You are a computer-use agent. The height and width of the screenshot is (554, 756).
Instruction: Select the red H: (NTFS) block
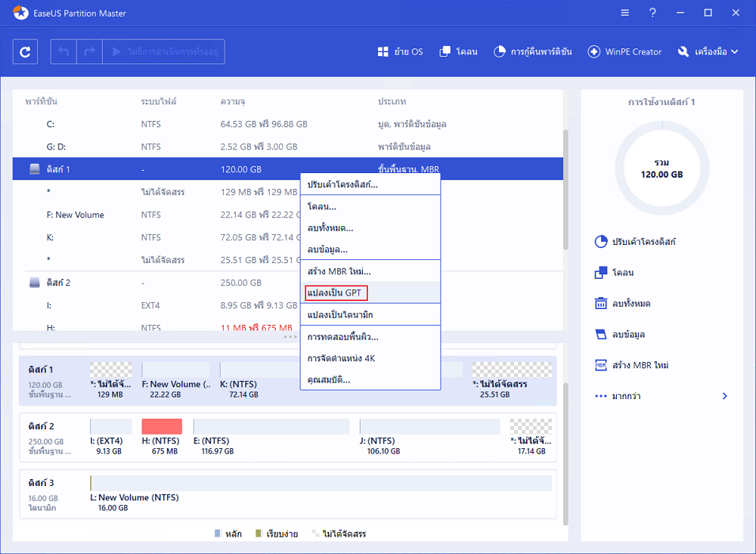click(x=162, y=426)
